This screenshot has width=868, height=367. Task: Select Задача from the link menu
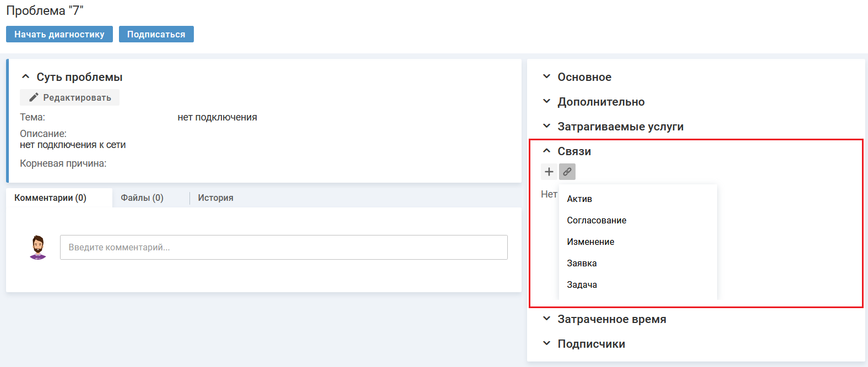[x=582, y=285]
